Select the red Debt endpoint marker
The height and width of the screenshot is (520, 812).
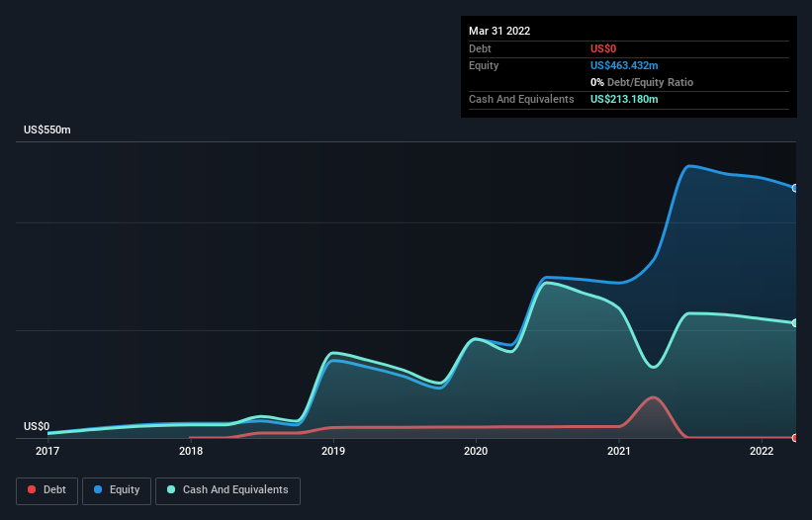click(795, 438)
